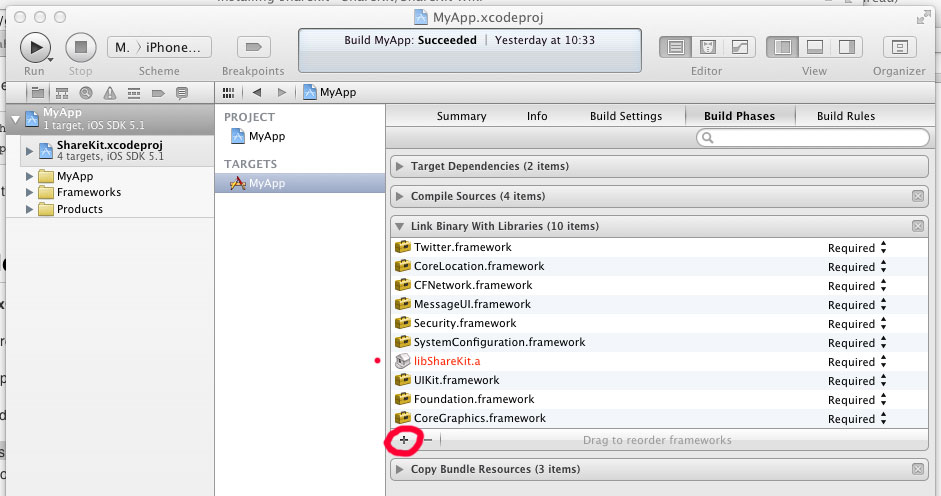Select the Assistant editor icon
The width and height of the screenshot is (941, 496).
click(x=708, y=47)
